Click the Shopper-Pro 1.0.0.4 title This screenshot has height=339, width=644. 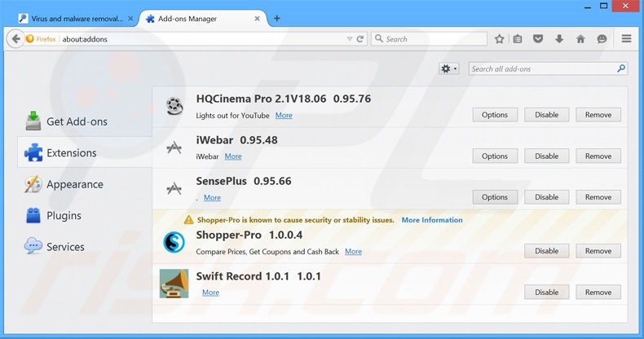pyautogui.click(x=249, y=236)
